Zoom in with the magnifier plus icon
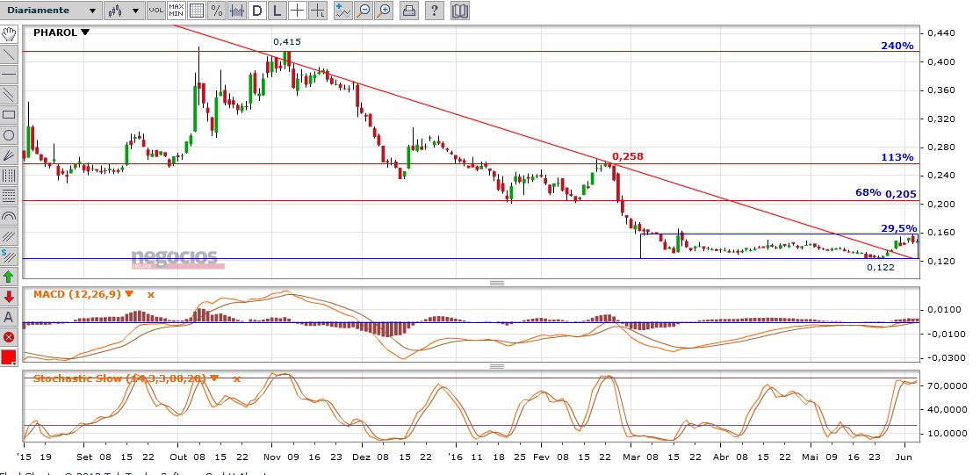Viewport: 980px width, 475px height. [x=385, y=11]
